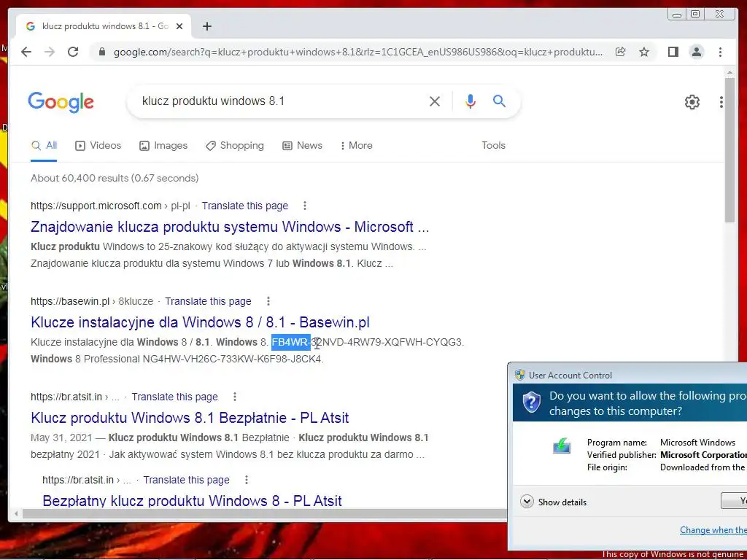Click the Chrome back arrow
747x560 pixels.
26,52
